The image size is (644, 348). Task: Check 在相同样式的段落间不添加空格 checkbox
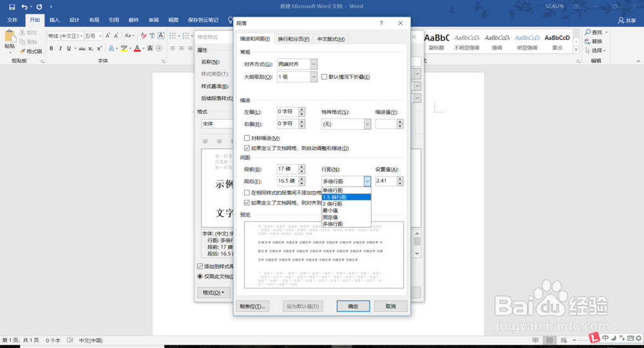coord(247,192)
